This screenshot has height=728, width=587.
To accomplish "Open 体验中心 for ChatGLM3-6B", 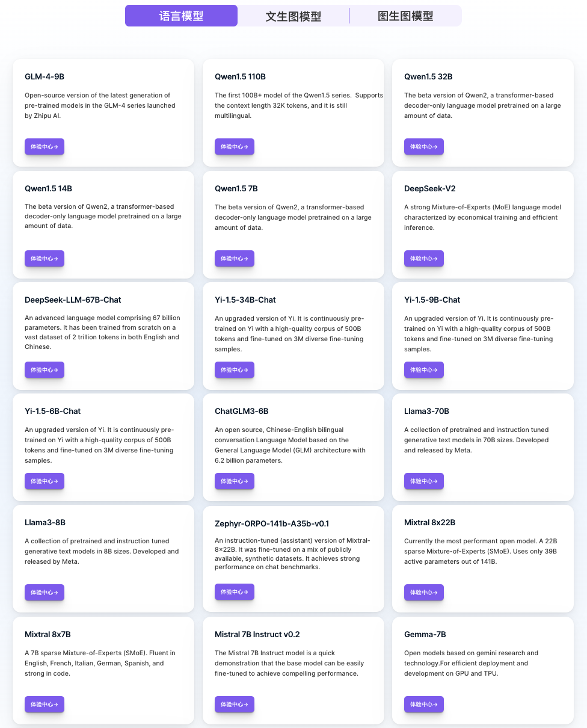I will coord(235,481).
